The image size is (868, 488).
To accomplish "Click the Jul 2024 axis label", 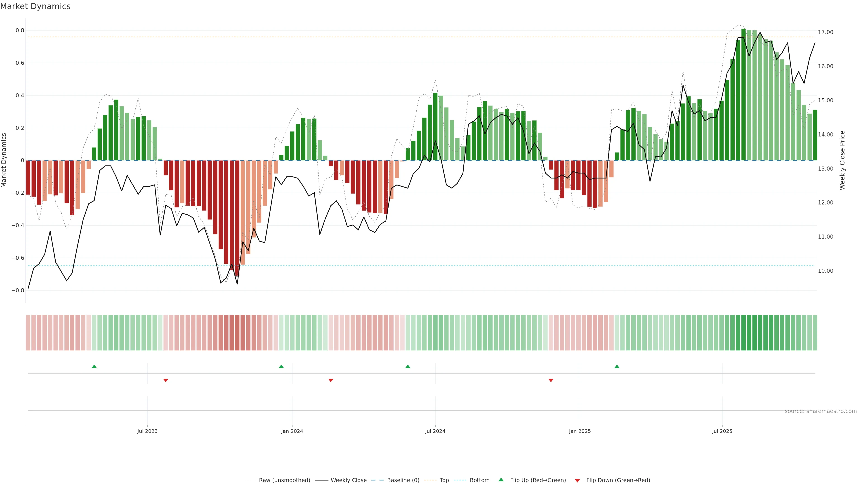I will (435, 431).
